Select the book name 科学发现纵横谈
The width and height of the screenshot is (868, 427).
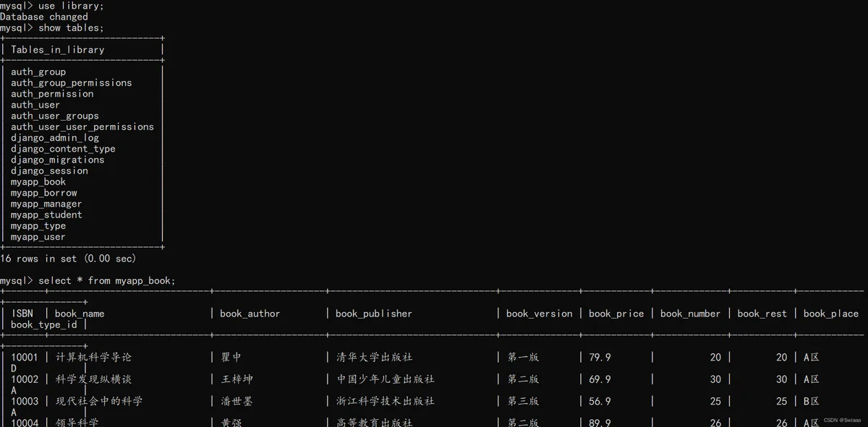93,379
